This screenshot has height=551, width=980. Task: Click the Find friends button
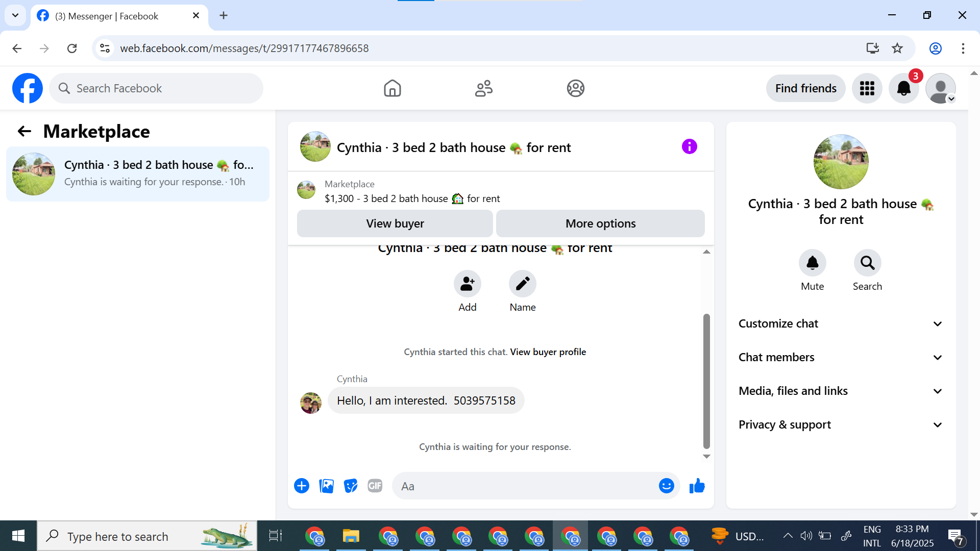(x=805, y=88)
